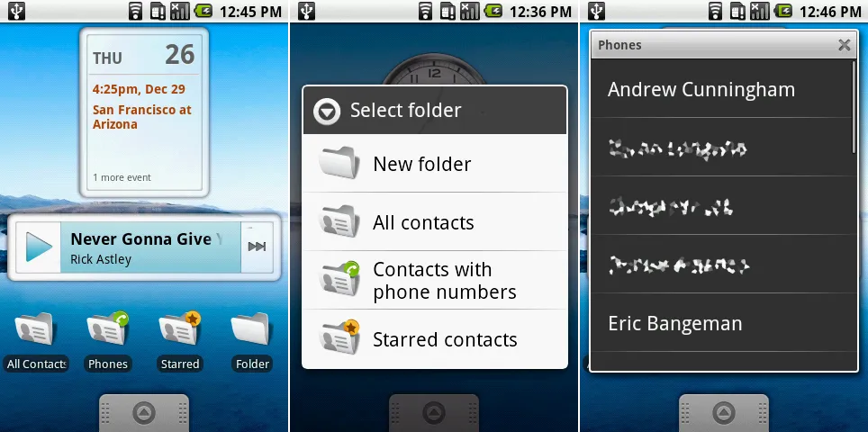
Task: Skip to next track in music widget
Action: (x=258, y=247)
